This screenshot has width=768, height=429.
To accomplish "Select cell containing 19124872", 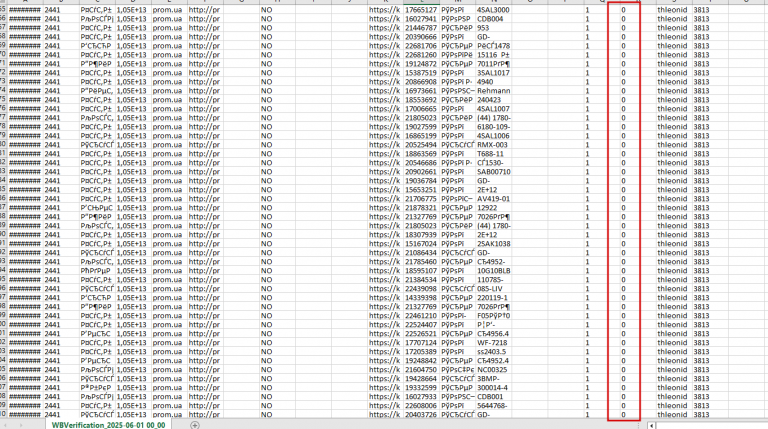I will (x=421, y=64).
